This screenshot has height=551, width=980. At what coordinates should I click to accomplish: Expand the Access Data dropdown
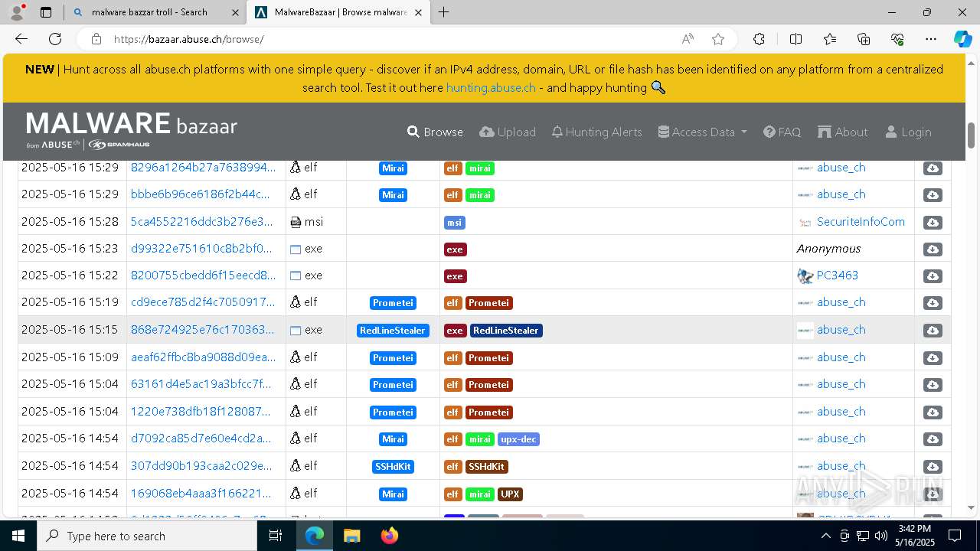click(702, 132)
